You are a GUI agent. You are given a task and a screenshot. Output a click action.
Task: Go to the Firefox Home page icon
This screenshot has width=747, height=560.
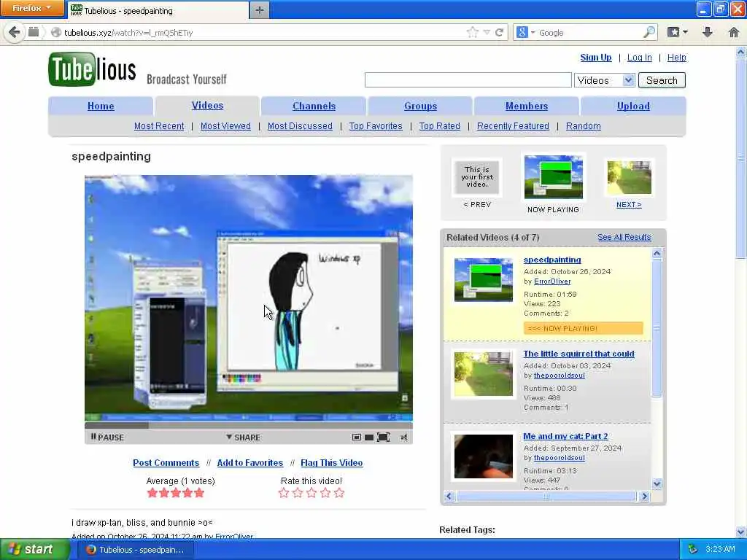pyautogui.click(x=734, y=32)
